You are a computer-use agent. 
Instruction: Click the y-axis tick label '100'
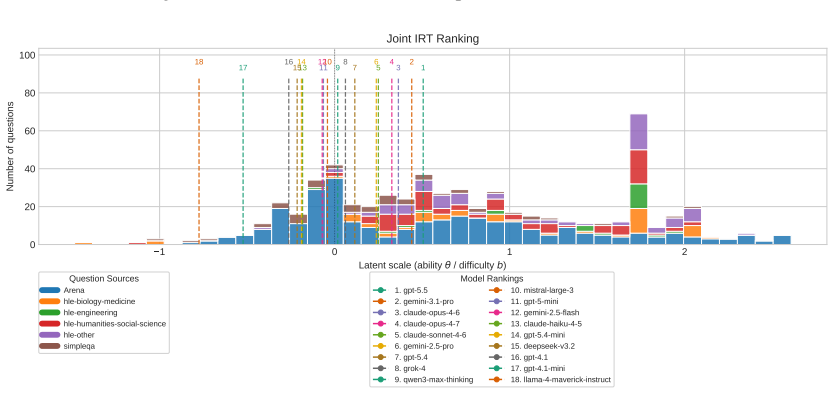[x=28, y=55]
